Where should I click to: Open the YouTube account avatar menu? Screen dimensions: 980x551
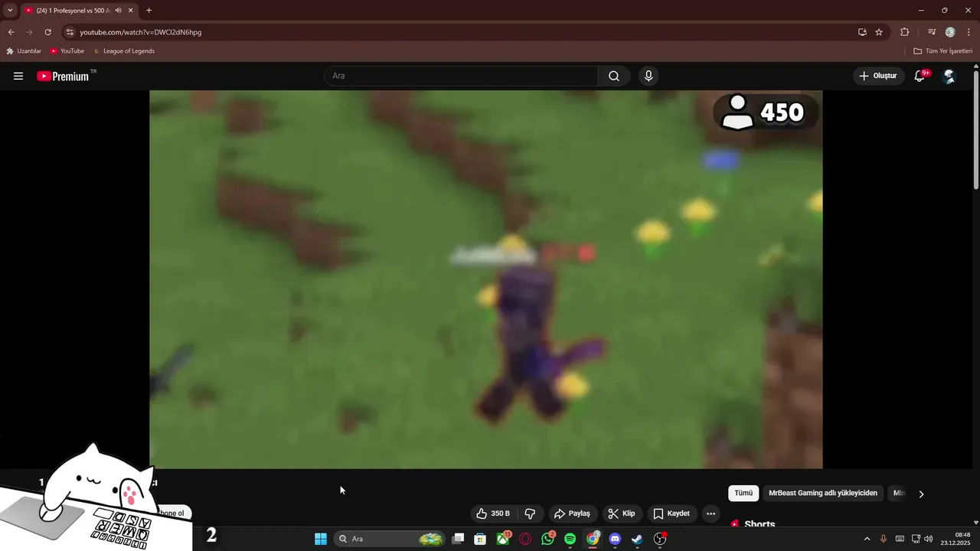(x=949, y=76)
